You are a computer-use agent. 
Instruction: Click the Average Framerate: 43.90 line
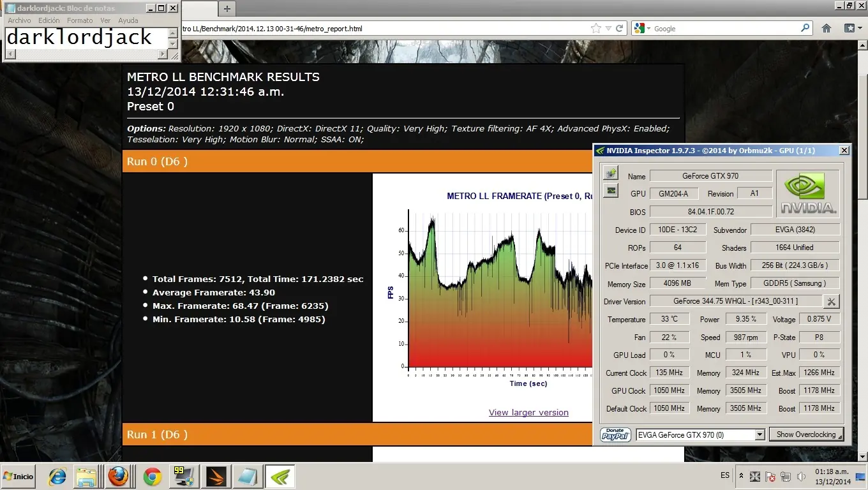click(x=214, y=292)
